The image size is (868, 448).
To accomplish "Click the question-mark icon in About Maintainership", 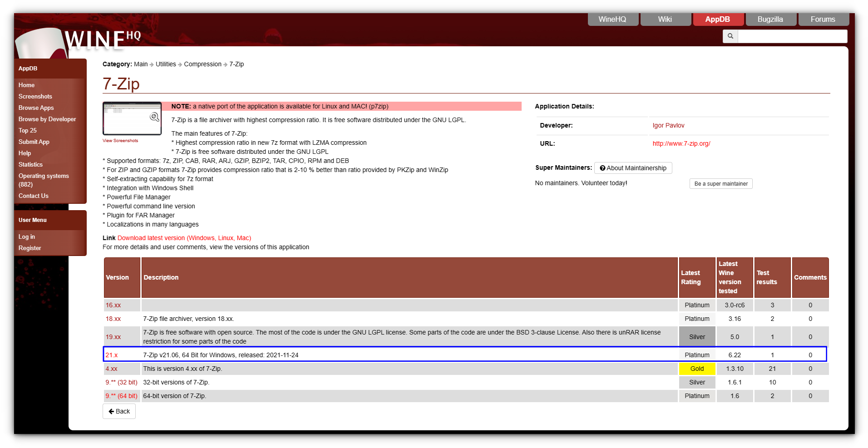I will 602,168.
